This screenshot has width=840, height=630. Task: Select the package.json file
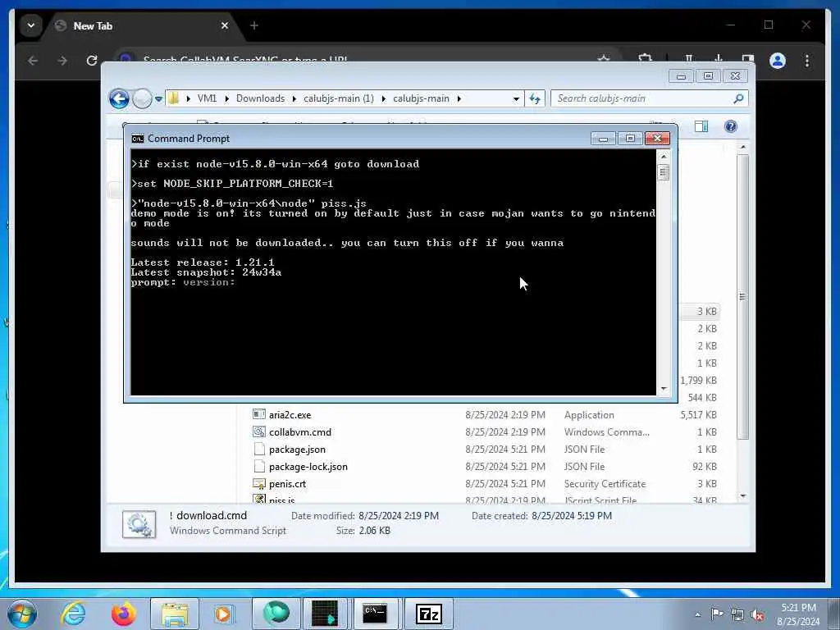297,449
